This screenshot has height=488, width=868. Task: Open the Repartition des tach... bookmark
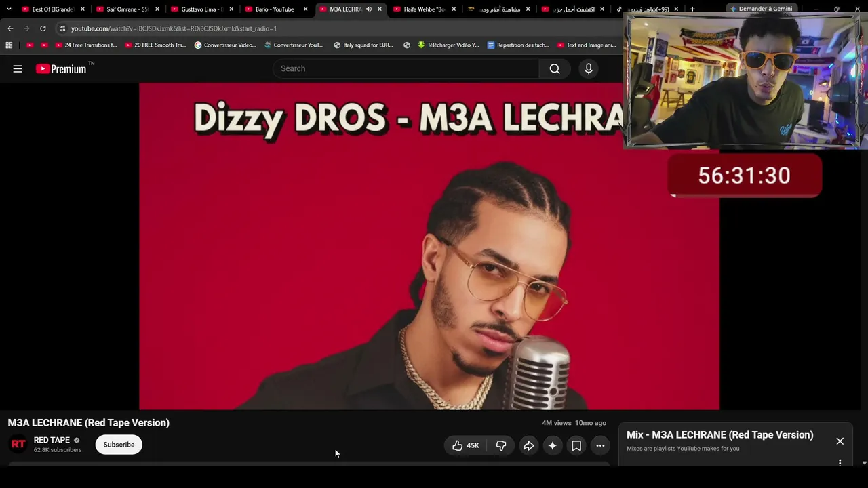tap(518, 45)
